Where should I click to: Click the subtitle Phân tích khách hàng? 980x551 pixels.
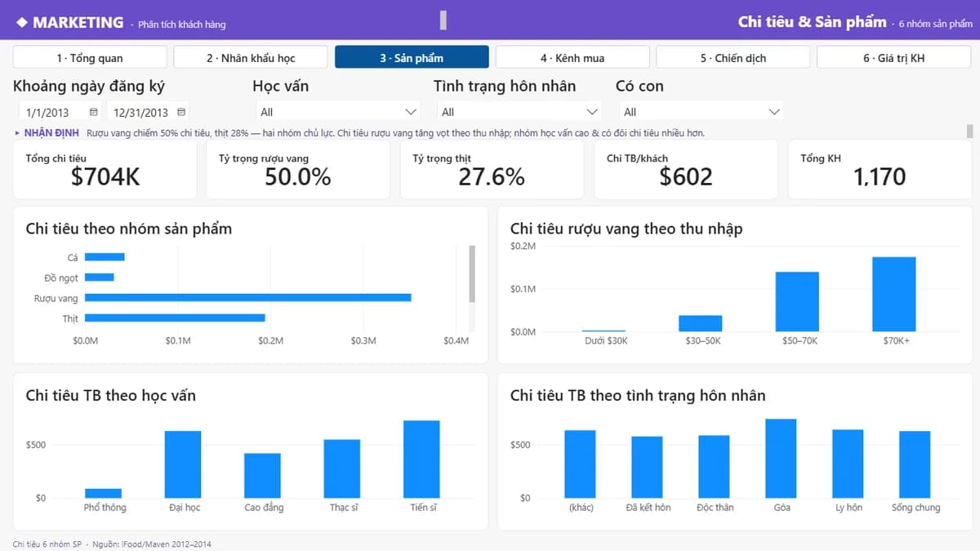(181, 24)
